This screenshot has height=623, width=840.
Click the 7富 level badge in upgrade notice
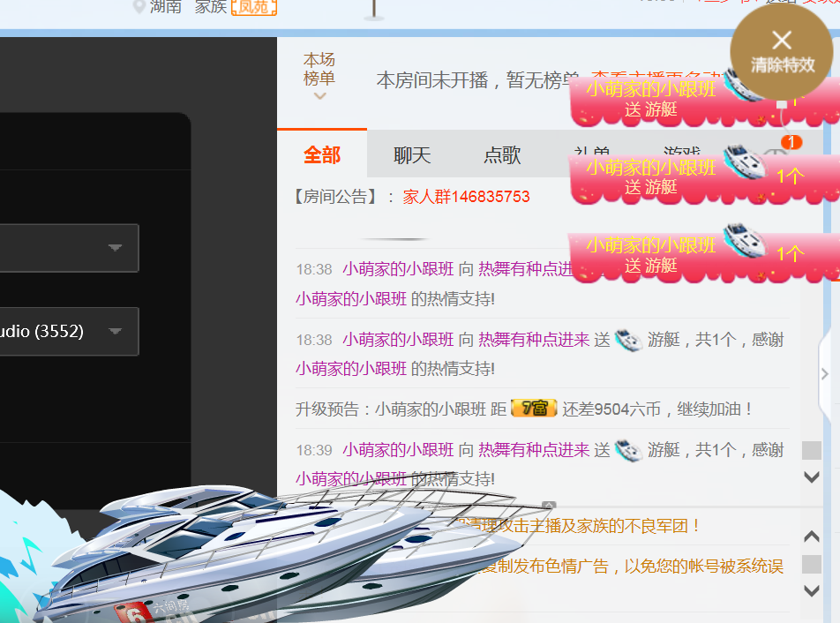pos(534,409)
